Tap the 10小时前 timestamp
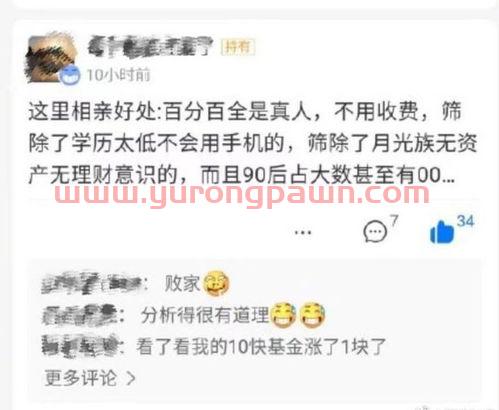Viewport: 499px width, 410px height. pyautogui.click(x=118, y=75)
